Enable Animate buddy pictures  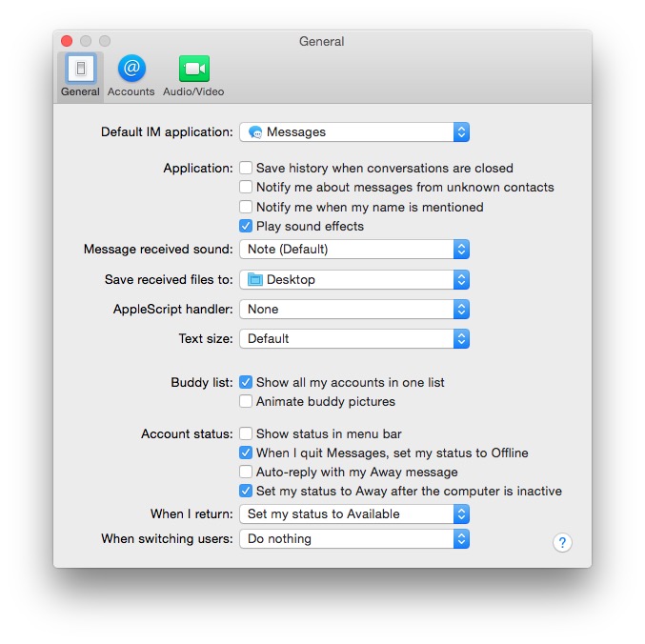[246, 401]
